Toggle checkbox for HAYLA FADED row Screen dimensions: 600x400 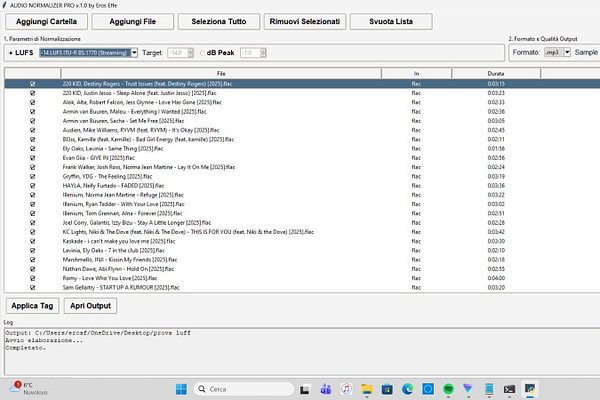click(x=33, y=186)
